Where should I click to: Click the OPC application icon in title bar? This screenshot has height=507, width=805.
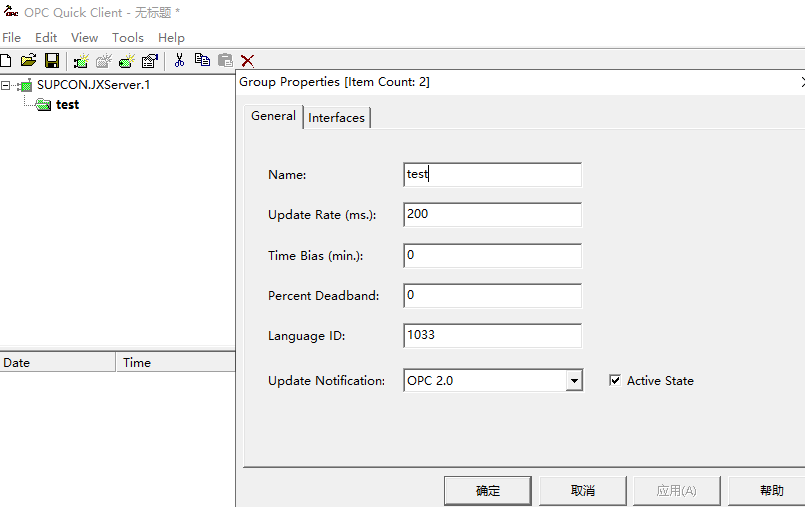(11, 11)
